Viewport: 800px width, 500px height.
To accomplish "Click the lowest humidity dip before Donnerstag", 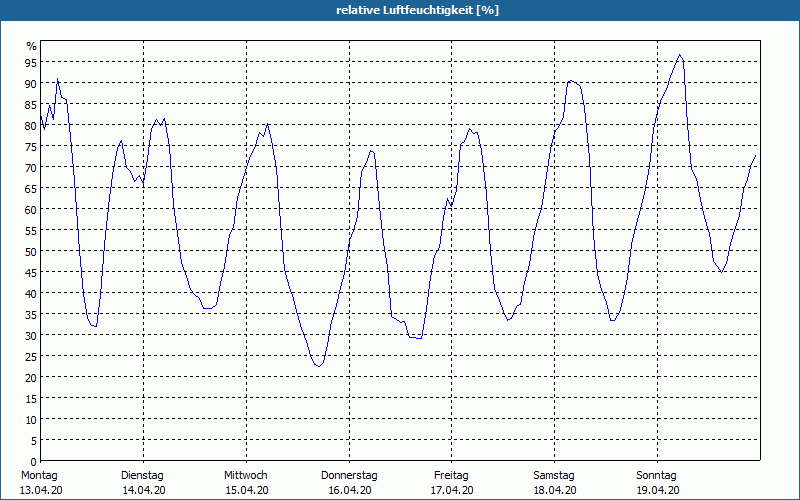I will pos(318,366).
